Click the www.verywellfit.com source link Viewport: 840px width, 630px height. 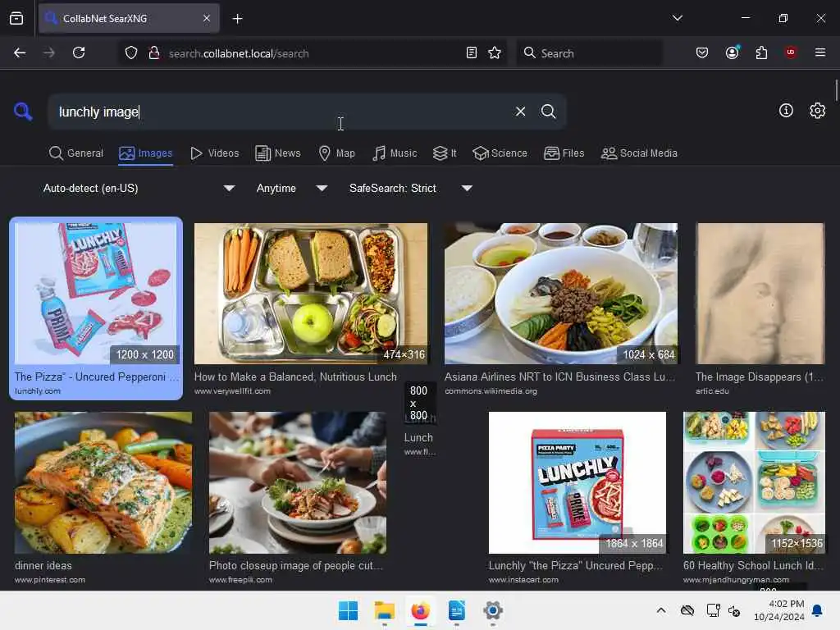(232, 391)
